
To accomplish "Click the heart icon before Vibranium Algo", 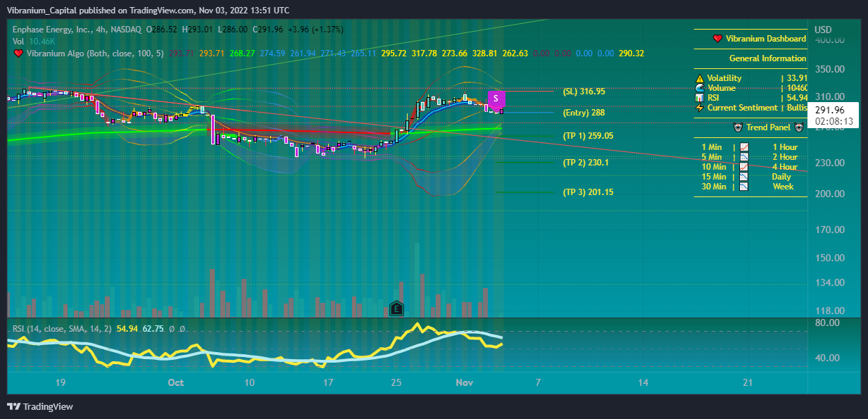I will [x=19, y=54].
